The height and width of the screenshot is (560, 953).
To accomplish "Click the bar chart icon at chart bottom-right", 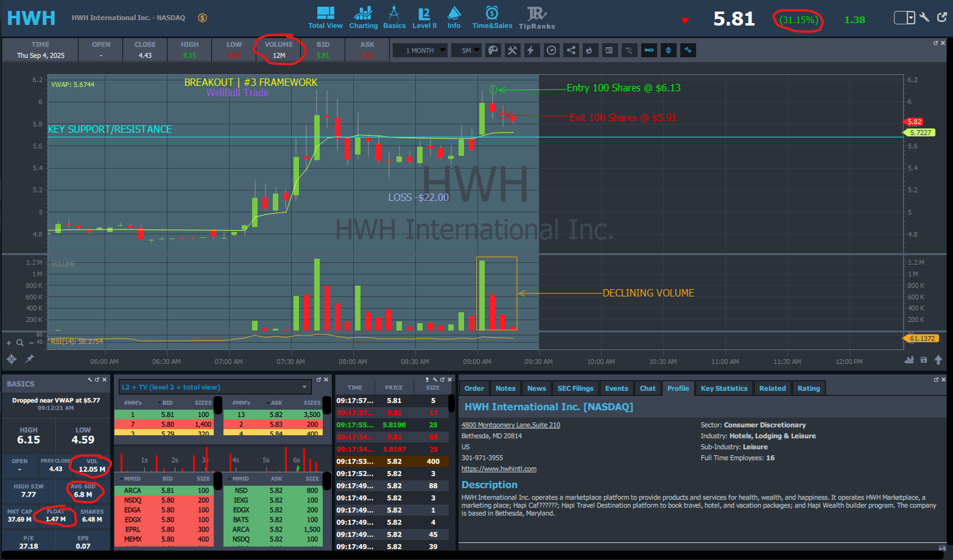I will pos(909,360).
